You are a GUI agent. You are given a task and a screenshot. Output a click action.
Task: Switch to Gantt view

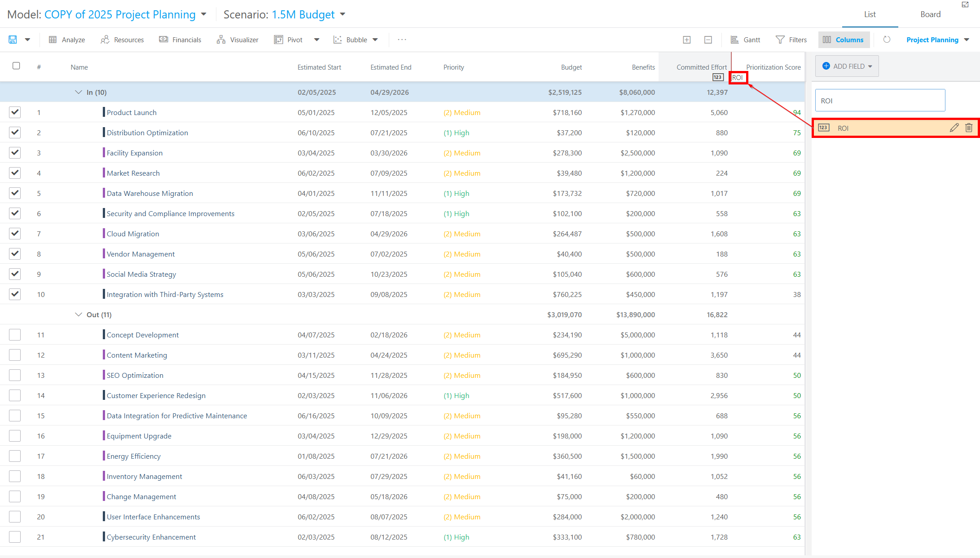745,40
